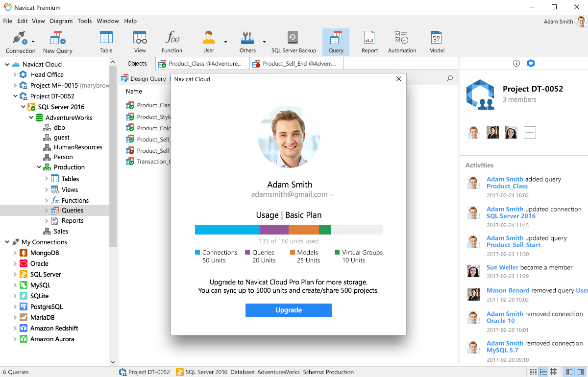Screen dimensions: 588x377
Task: Open the Product_Sell_Start activity link
Action: 514,245
